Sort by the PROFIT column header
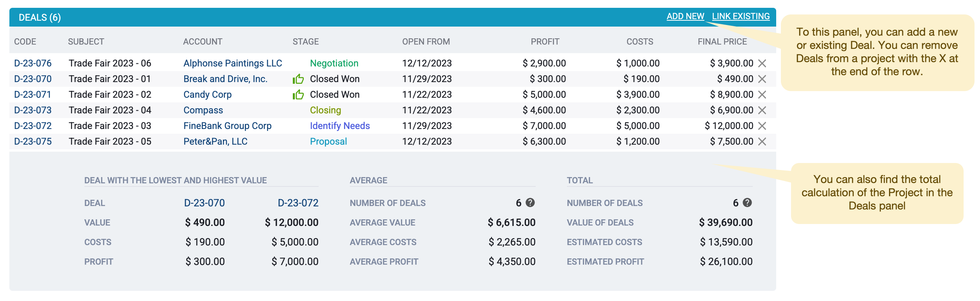 point(545,42)
